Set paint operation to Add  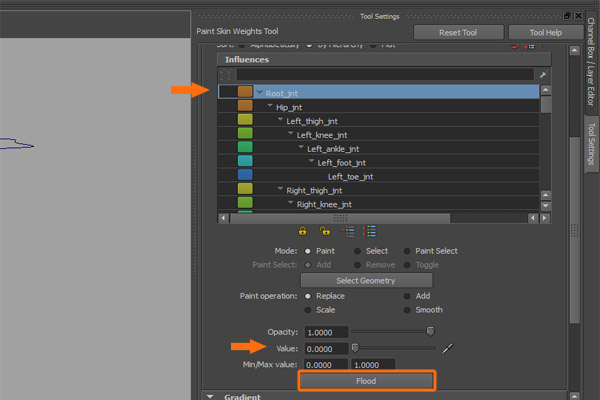[x=408, y=297]
